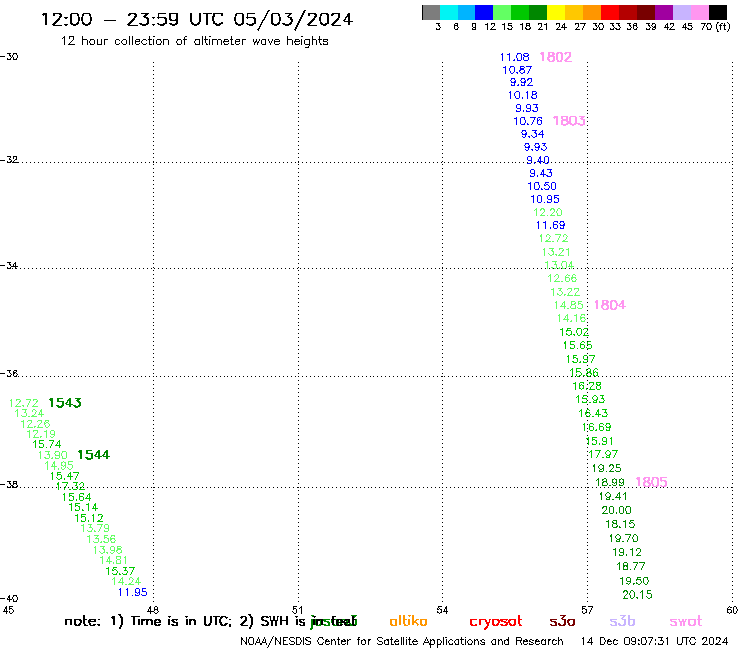Click the gray legend color swatch
Viewport: 740px width, 650px height.
coord(431,12)
